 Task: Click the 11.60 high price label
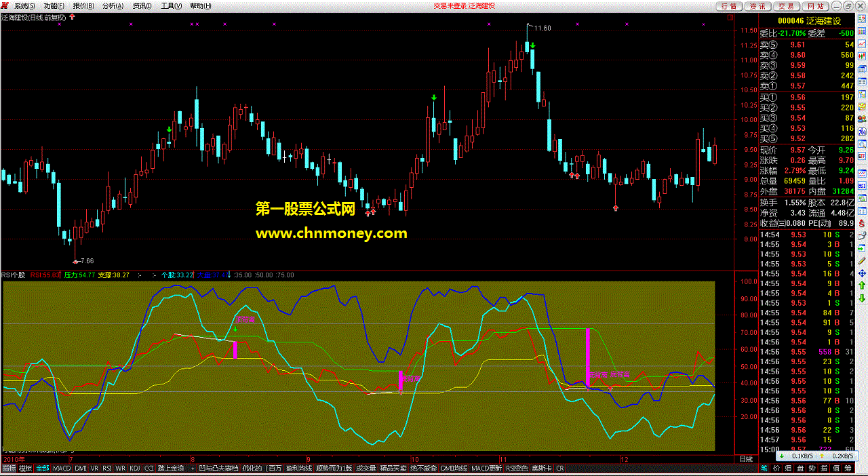542,28
